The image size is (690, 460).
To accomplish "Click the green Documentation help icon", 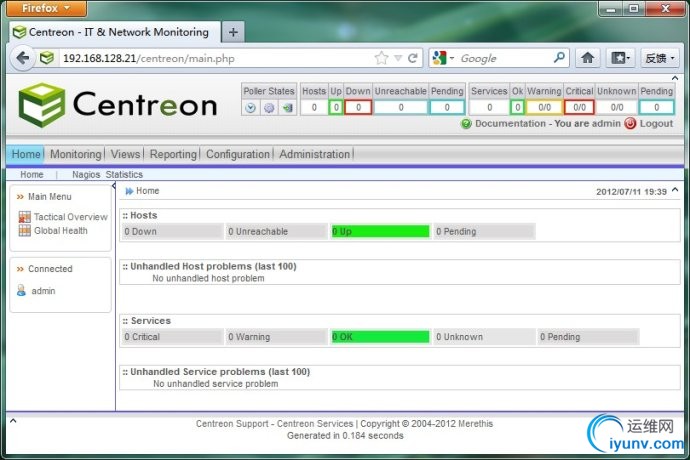I will pos(466,124).
